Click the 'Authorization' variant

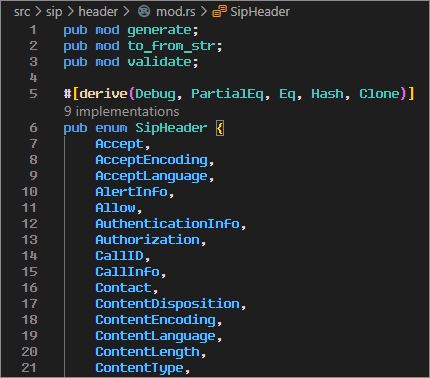click(x=147, y=240)
